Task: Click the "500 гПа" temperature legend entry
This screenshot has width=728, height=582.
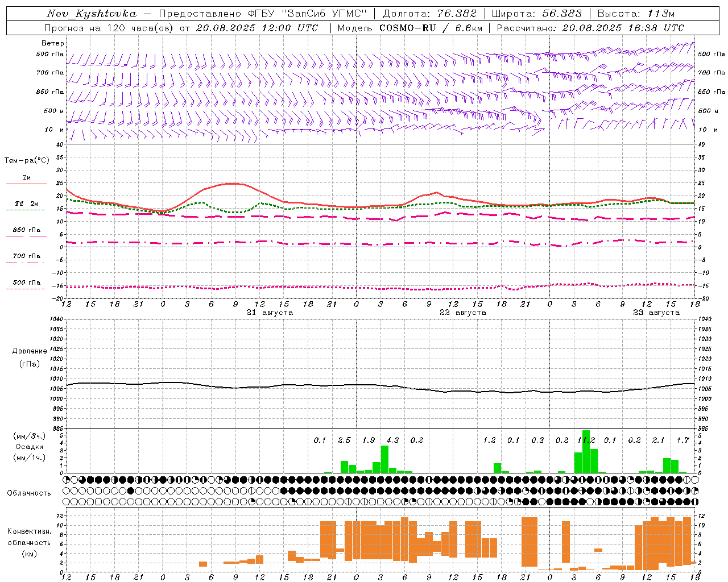Action: click(27, 282)
